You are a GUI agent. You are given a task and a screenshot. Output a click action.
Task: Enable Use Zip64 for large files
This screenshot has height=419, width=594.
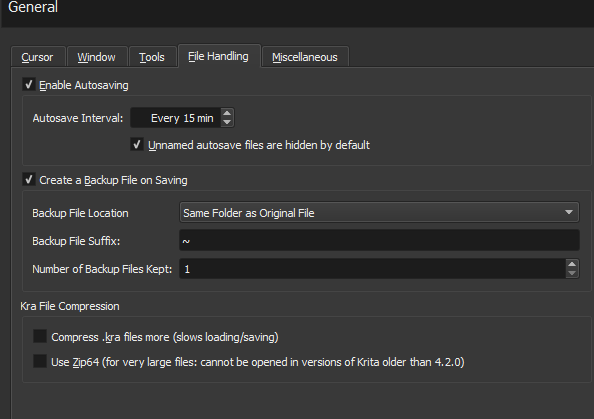40,361
